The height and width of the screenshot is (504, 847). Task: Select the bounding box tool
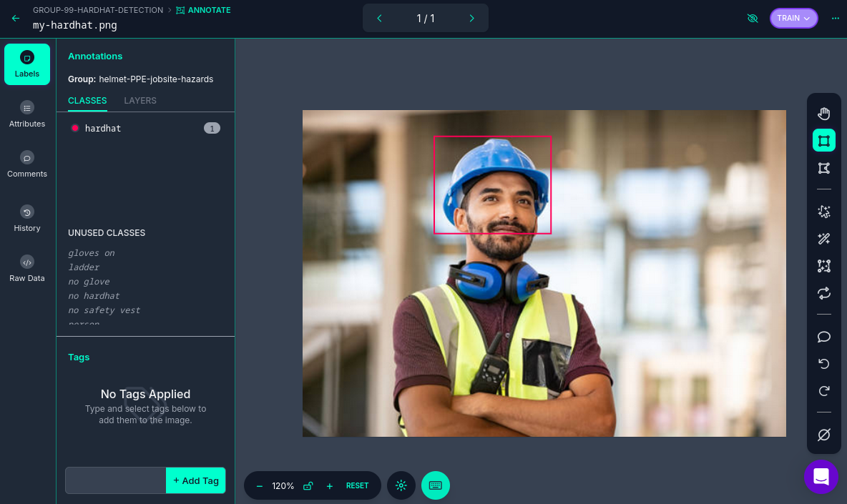tap(824, 140)
